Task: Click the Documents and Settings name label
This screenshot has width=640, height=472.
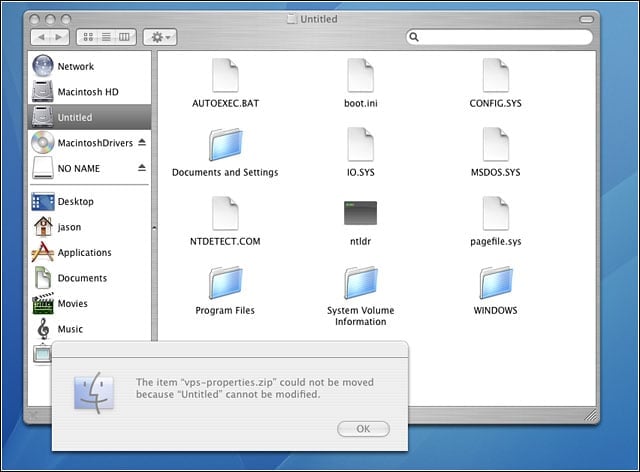Action: 225,172
